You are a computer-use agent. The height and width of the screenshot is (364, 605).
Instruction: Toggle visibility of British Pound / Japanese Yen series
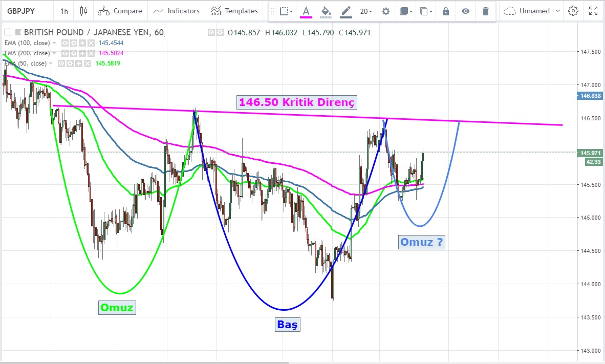(x=211, y=33)
